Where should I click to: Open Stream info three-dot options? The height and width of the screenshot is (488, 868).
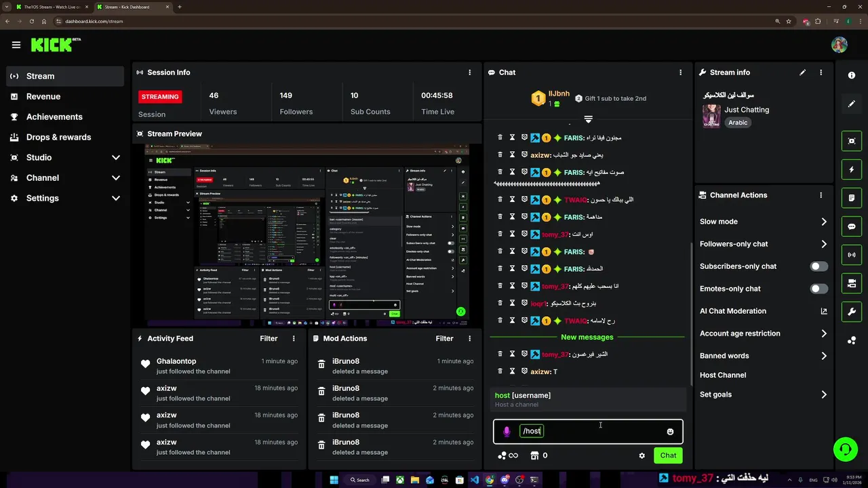pos(821,73)
